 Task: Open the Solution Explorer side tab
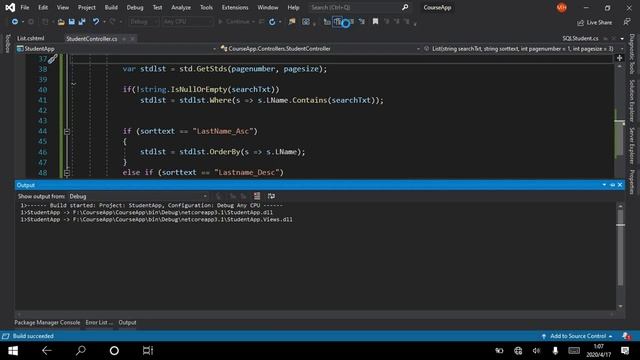[x=631, y=100]
